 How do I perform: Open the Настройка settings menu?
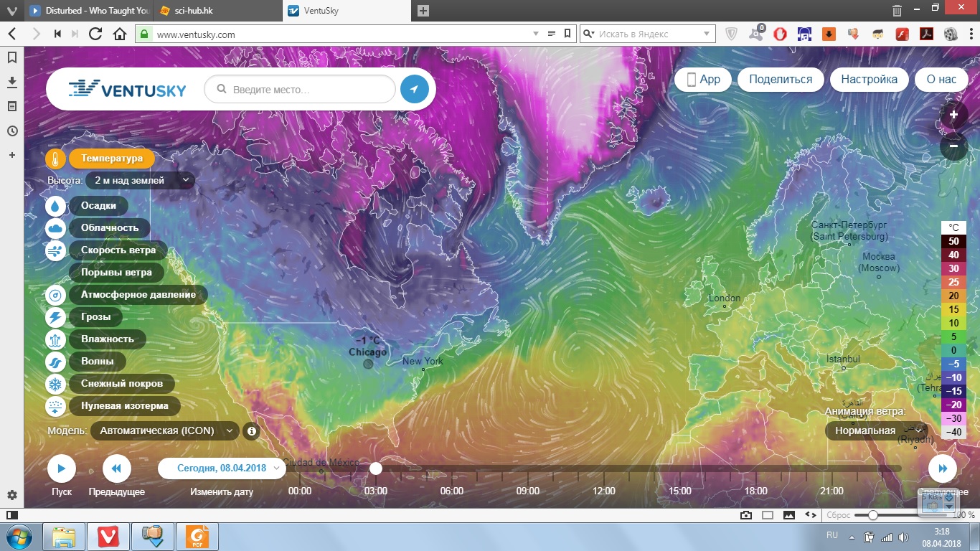coord(869,80)
